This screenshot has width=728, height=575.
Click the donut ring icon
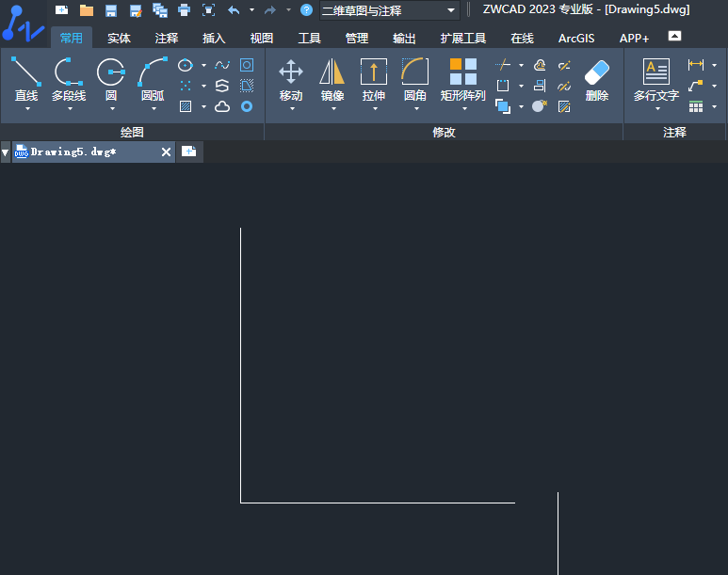click(x=247, y=106)
